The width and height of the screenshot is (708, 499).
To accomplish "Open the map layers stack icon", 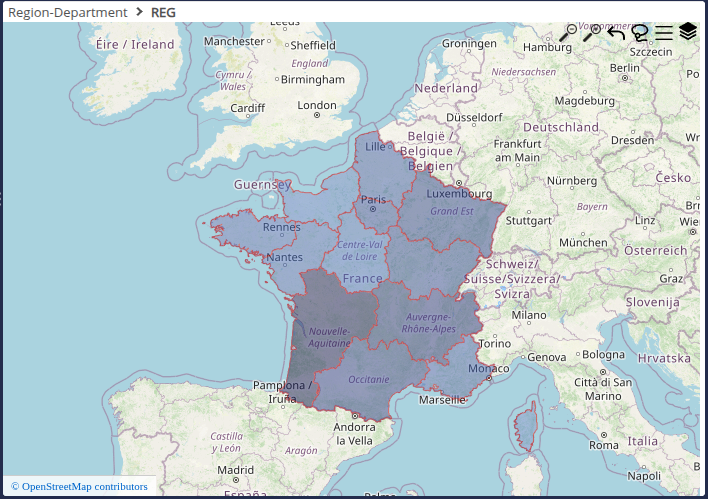I will click(688, 32).
